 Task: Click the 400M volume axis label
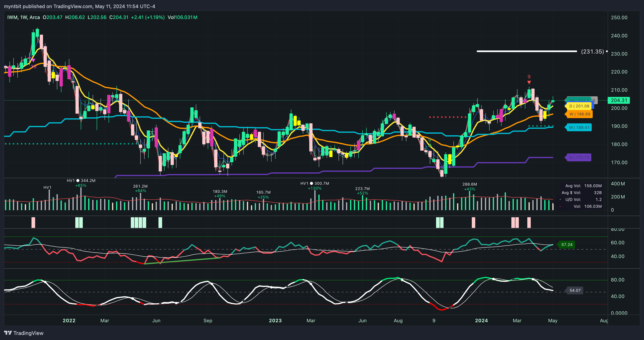618,184
